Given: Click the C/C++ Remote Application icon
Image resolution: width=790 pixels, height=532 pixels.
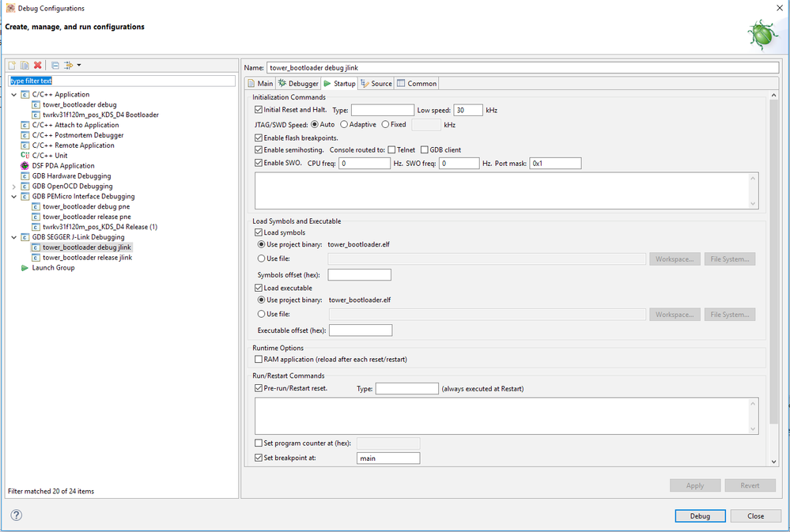Looking at the screenshot, I should click(x=25, y=145).
